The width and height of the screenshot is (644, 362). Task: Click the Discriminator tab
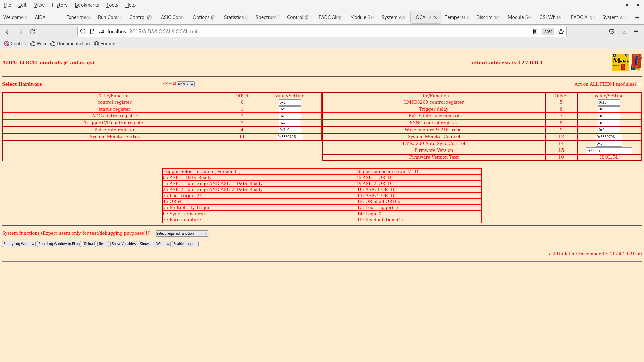(x=487, y=17)
